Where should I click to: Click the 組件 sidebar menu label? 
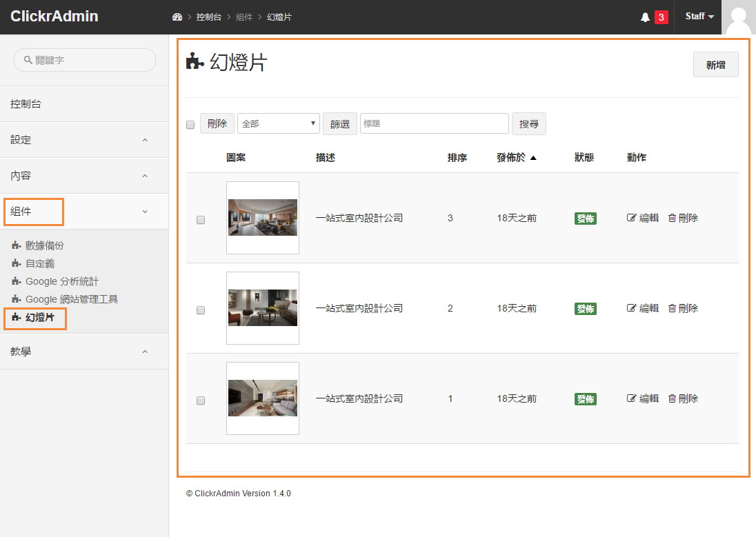pyautogui.click(x=21, y=211)
